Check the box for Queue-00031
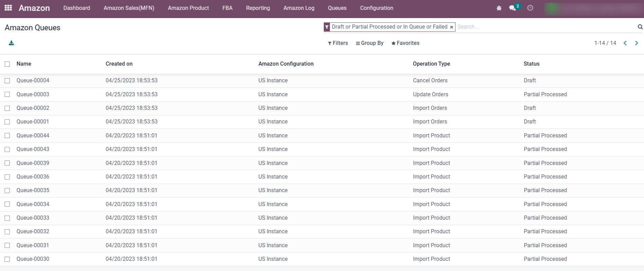This screenshot has height=271, width=644. [x=7, y=245]
